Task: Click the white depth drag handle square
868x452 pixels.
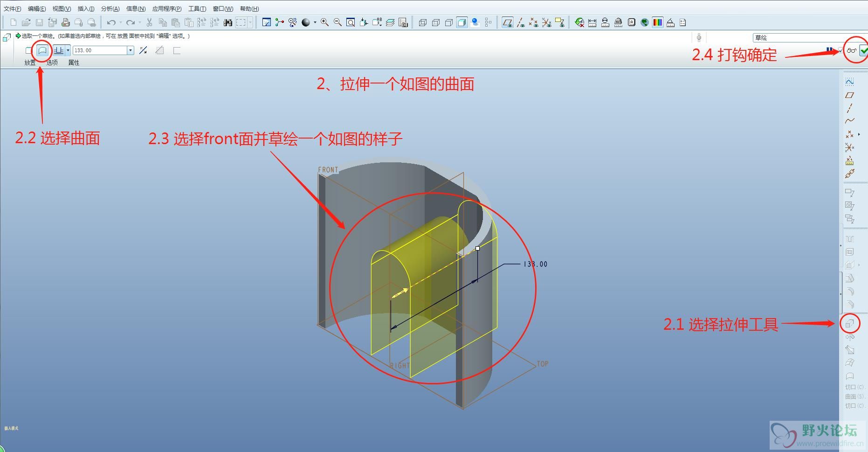Action: pos(477,248)
